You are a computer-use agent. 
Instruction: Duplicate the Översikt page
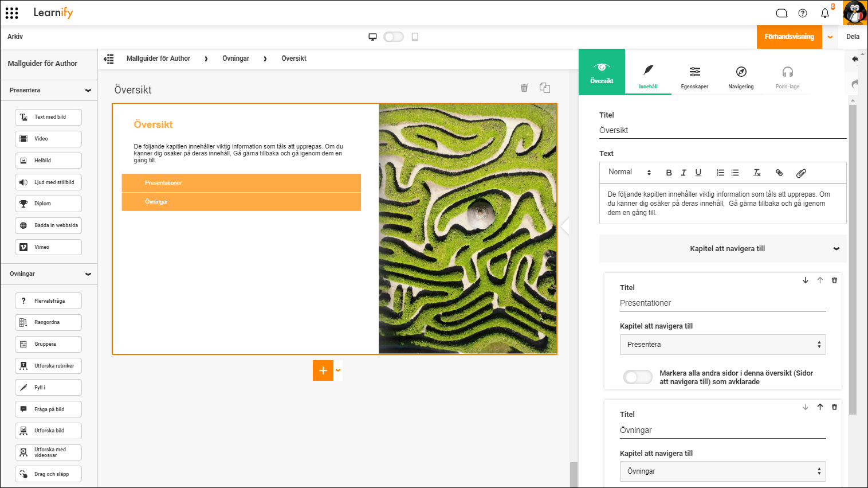(x=545, y=88)
